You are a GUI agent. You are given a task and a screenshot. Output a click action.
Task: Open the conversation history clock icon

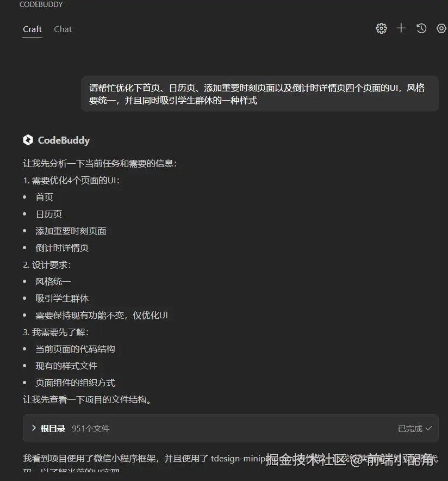pyautogui.click(x=421, y=28)
